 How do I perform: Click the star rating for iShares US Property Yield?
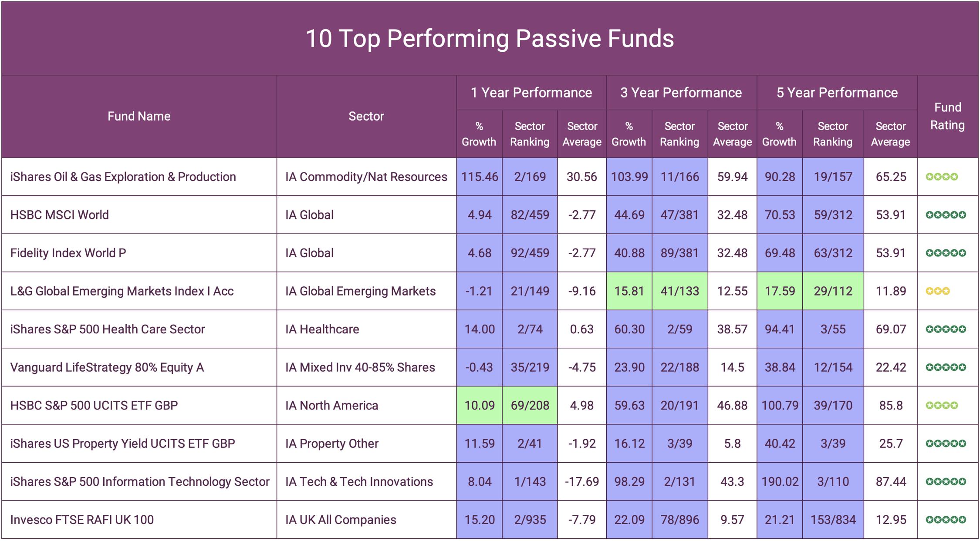tap(948, 444)
